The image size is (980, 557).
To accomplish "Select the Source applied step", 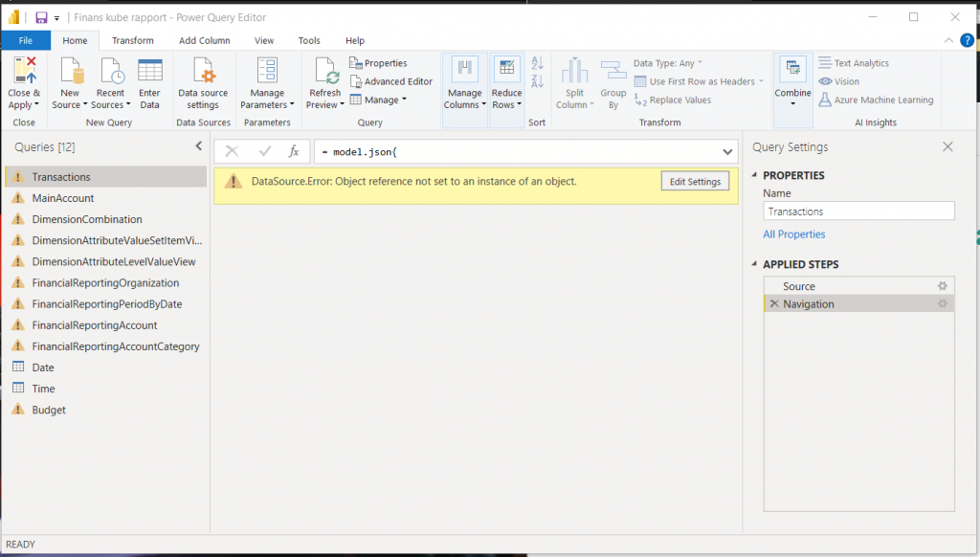I will tap(858, 286).
